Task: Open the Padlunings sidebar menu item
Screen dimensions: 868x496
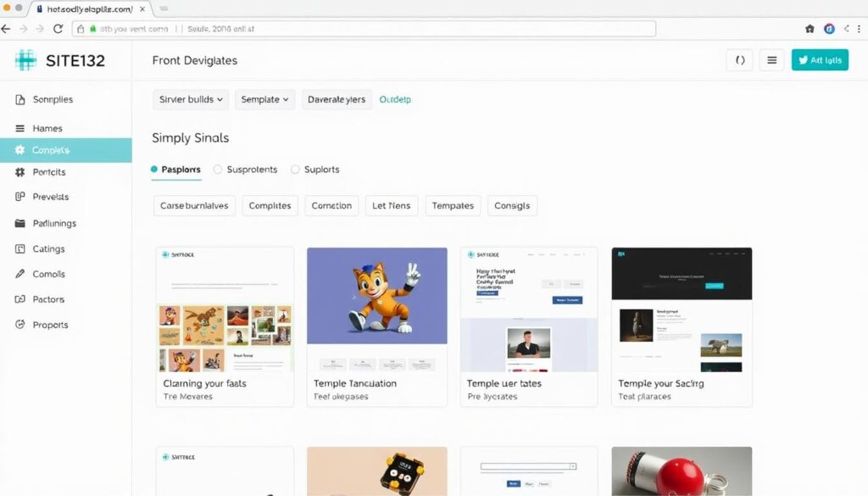Action: [x=66, y=223]
